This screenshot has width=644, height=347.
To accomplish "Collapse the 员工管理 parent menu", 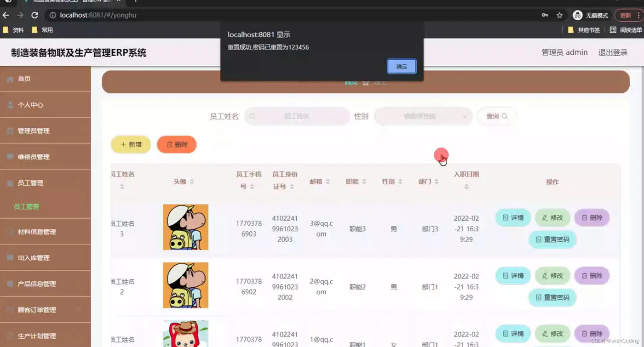I will pos(45,183).
